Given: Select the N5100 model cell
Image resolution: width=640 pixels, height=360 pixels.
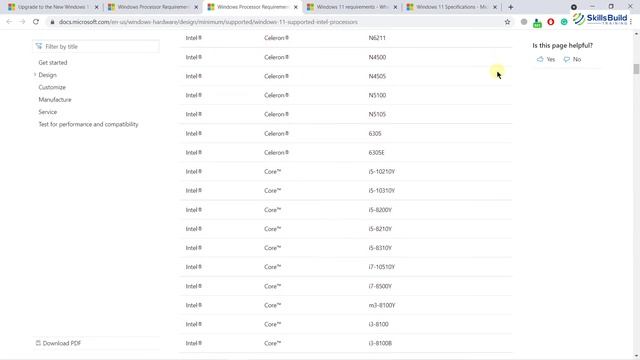Looking at the screenshot, I should pyautogui.click(x=377, y=95).
